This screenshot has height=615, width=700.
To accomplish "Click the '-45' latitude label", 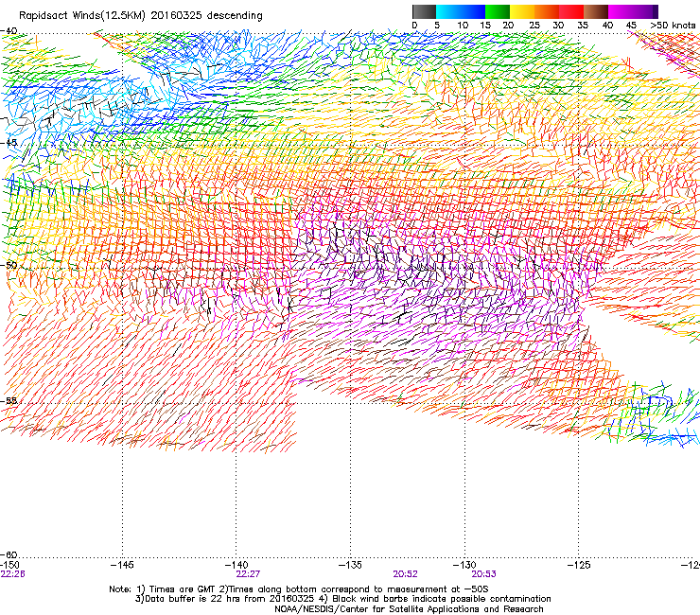I will (x=9, y=143).
